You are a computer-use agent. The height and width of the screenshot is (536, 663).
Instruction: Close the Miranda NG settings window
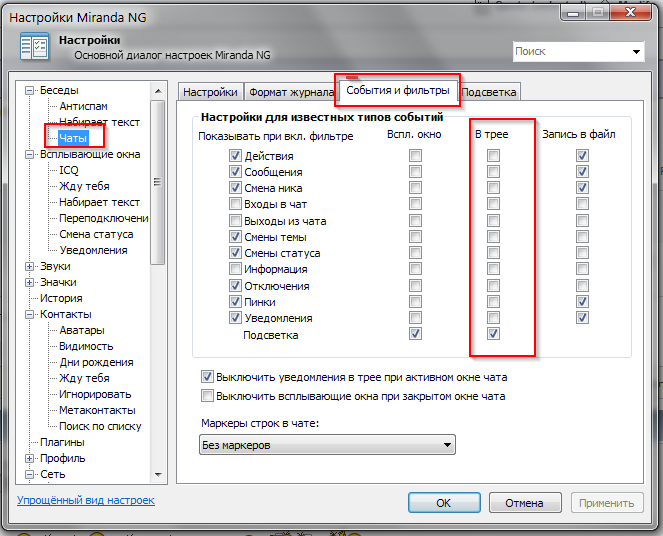(630, 11)
